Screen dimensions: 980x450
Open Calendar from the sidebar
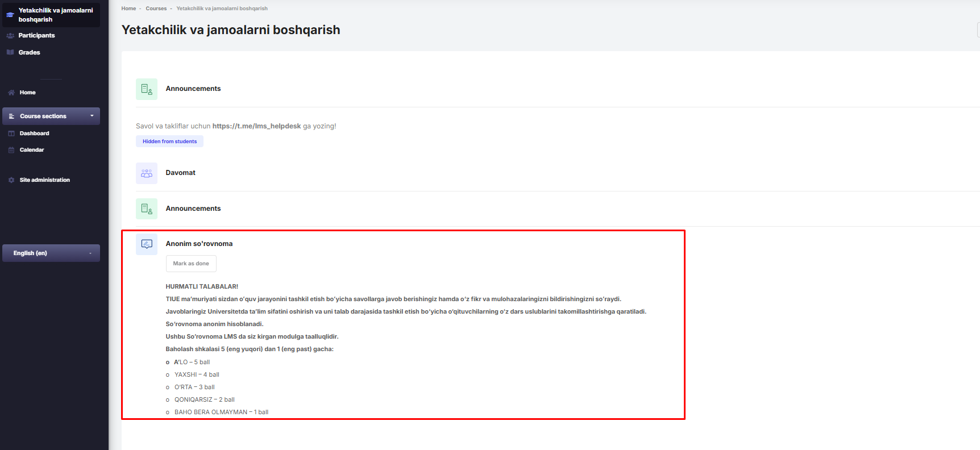pos(32,150)
